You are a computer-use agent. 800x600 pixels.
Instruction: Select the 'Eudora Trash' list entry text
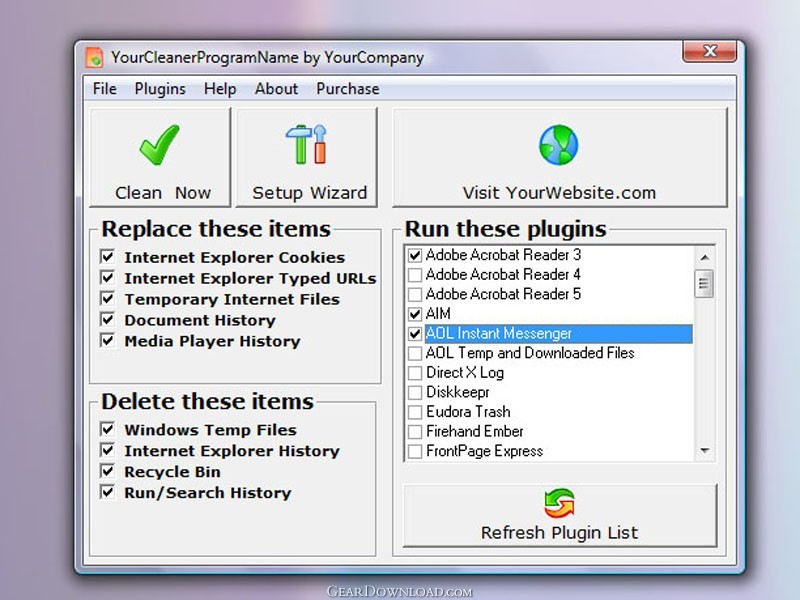tap(468, 412)
